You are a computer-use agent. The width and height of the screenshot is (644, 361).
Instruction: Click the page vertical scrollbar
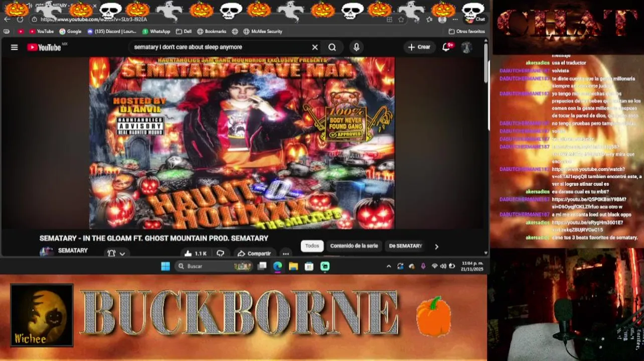[486, 63]
